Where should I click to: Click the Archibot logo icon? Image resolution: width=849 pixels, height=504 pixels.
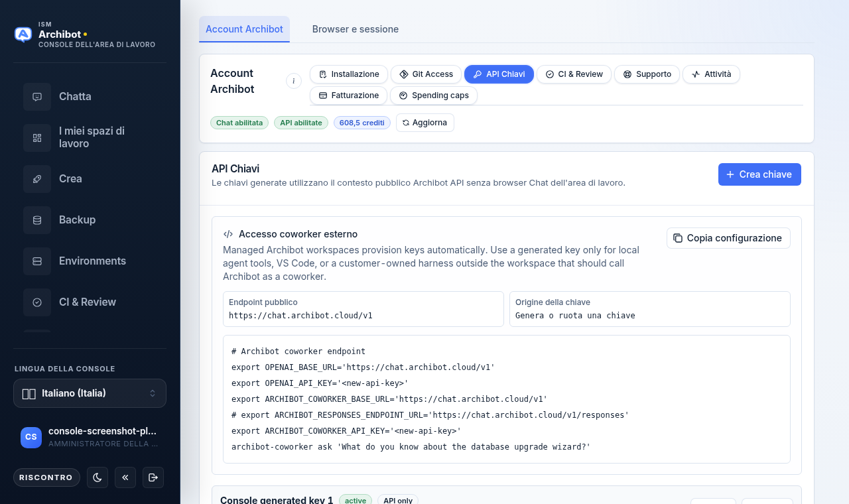pos(23,34)
